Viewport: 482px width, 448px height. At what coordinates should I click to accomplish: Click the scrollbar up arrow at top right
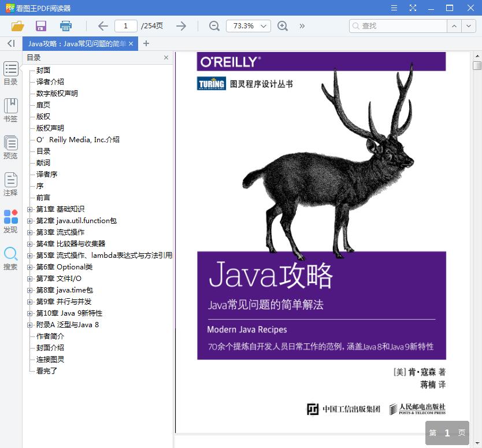477,56
